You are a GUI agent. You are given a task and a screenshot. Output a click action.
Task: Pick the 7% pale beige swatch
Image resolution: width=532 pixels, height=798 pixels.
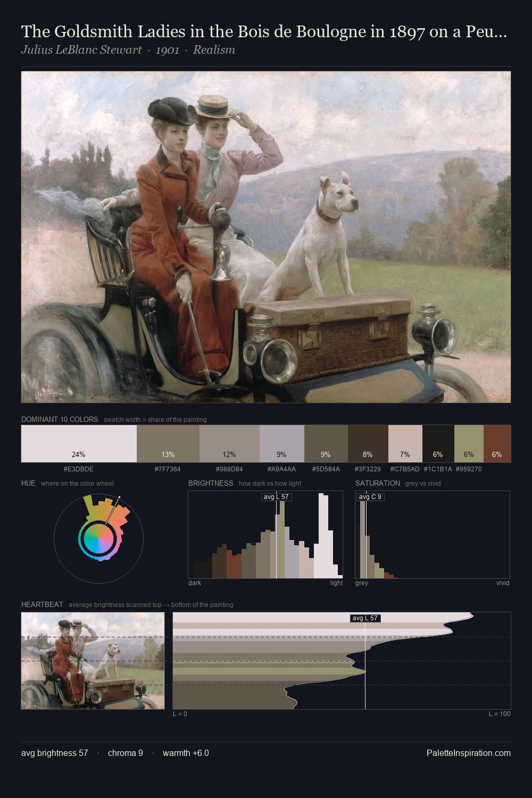405,443
